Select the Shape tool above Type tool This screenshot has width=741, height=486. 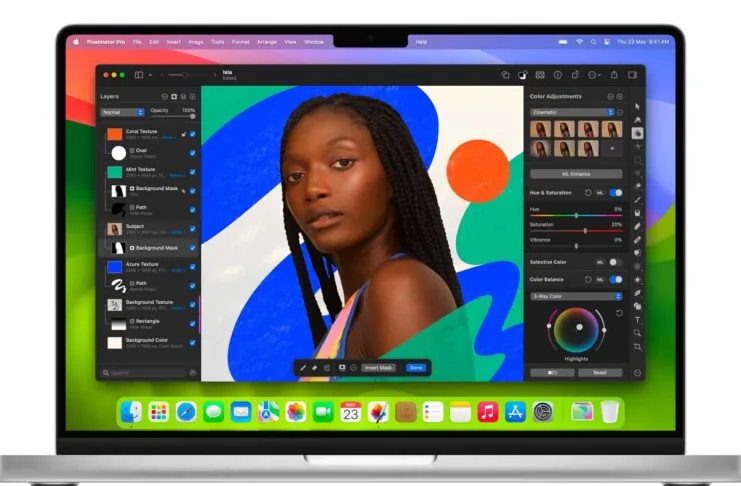pyautogui.click(x=638, y=306)
